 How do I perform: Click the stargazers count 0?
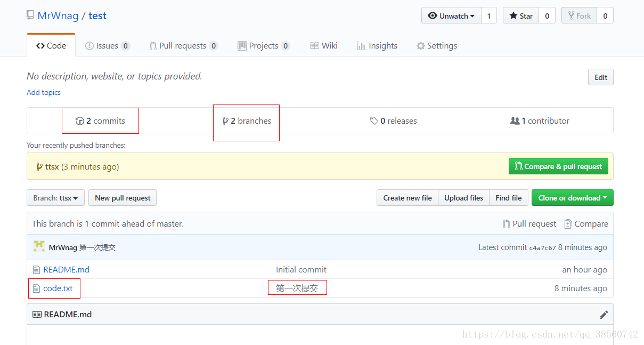pyautogui.click(x=547, y=15)
